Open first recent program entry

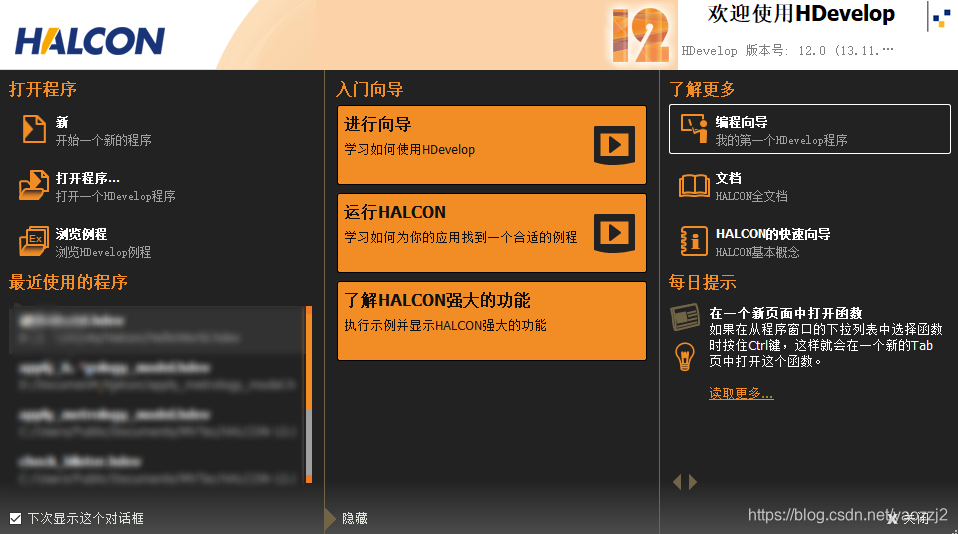157,329
